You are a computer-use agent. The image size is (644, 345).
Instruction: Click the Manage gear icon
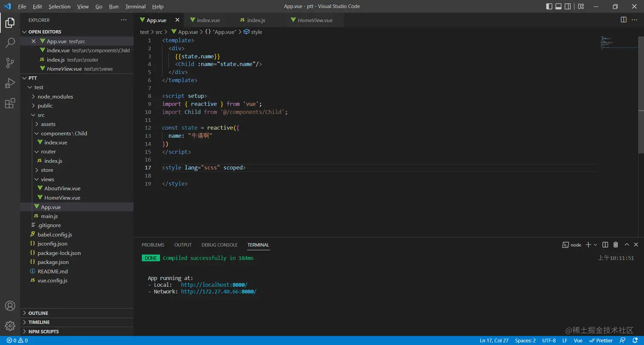(10, 326)
